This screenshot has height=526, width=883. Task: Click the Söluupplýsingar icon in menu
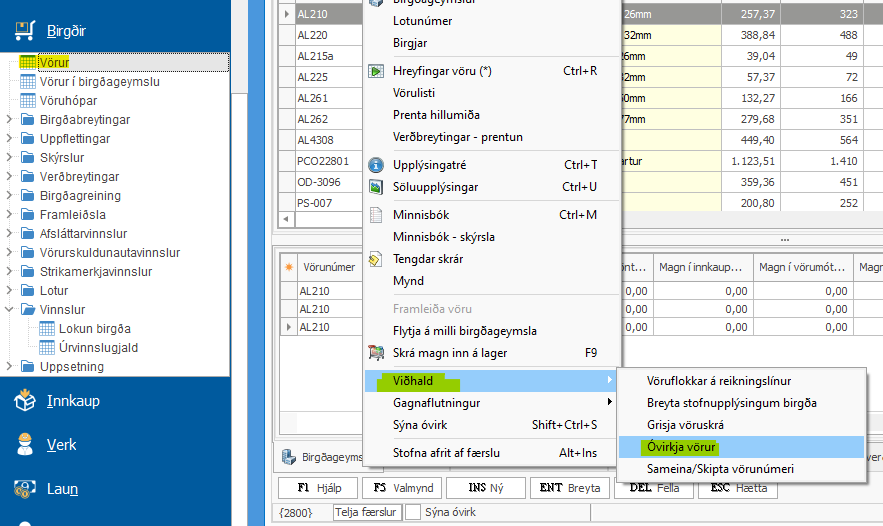[x=376, y=187]
